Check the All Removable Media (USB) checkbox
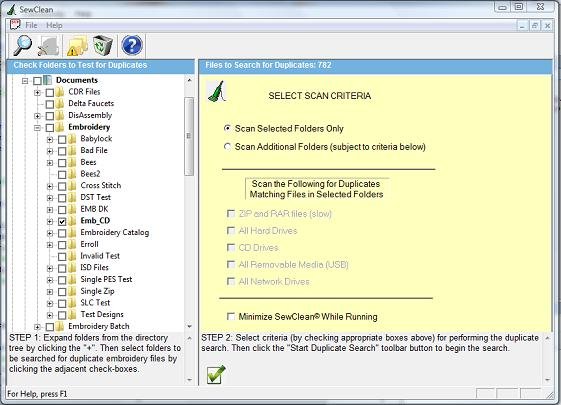 (231, 264)
